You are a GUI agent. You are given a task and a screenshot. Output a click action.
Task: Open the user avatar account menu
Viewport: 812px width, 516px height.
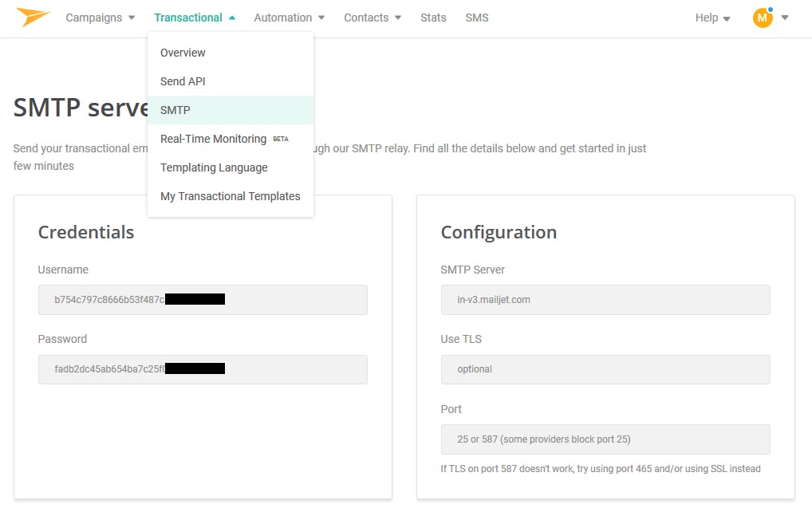(x=763, y=18)
